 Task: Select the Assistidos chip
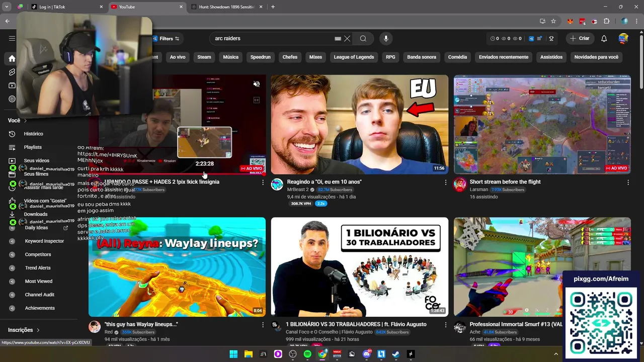(x=551, y=57)
